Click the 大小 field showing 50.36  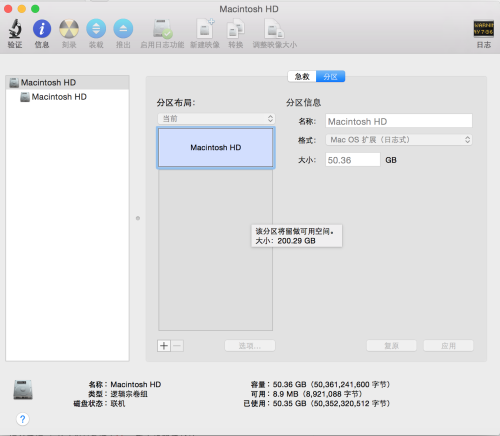(x=353, y=160)
